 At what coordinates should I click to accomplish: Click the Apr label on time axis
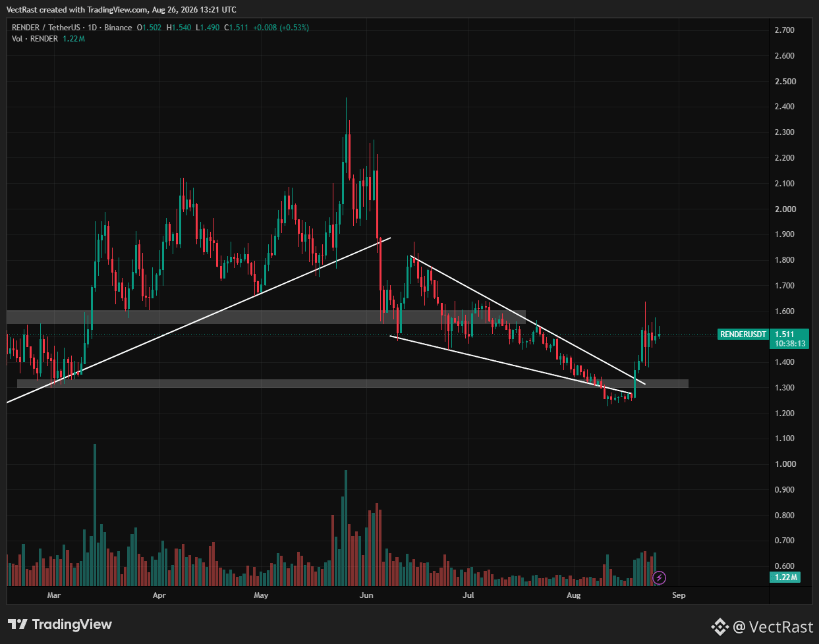(159, 595)
